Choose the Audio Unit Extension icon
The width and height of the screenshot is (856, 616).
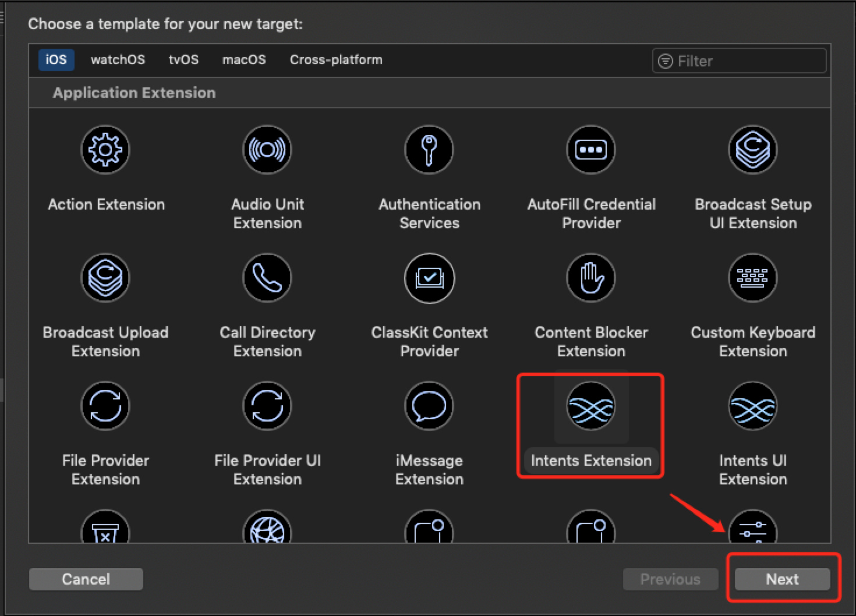point(267,150)
